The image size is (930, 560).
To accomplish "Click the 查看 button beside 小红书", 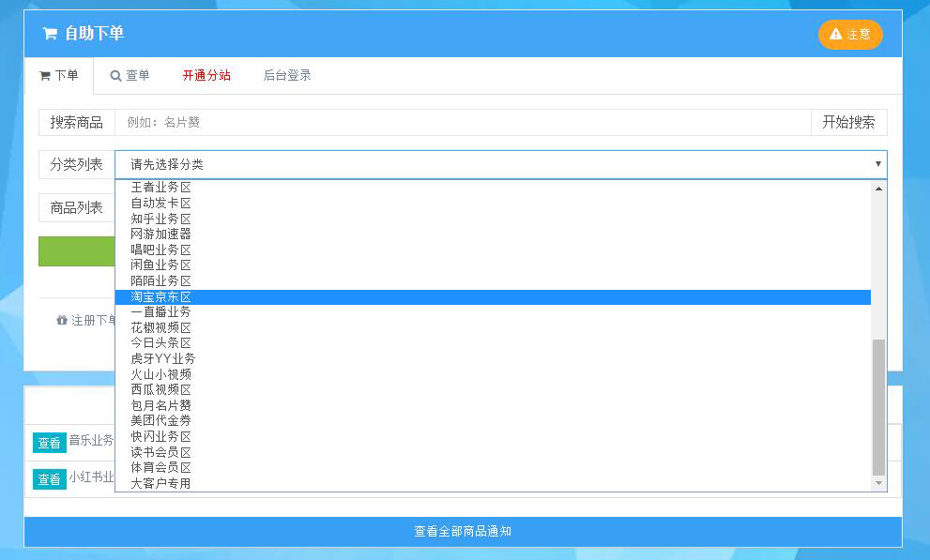I will [49, 478].
